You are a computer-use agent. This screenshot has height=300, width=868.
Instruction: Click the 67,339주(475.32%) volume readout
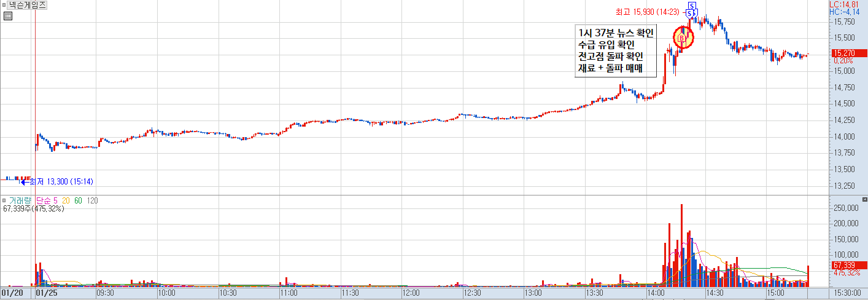coord(34,208)
